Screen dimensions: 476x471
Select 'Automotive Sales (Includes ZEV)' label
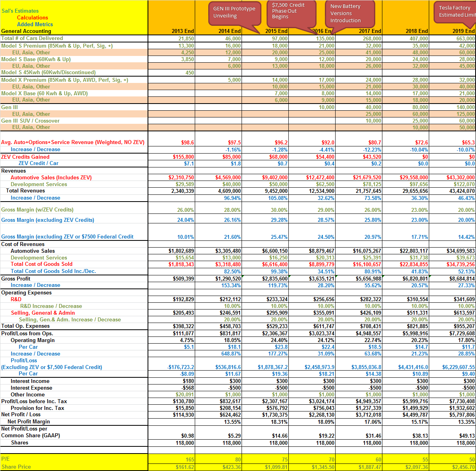click(x=51, y=177)
